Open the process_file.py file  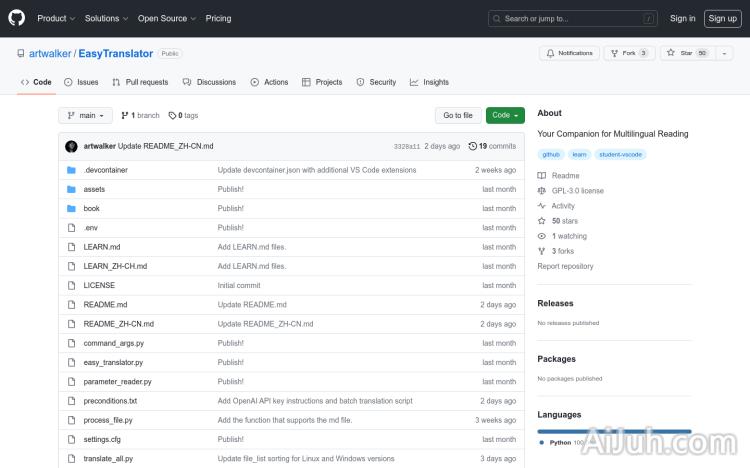tap(108, 420)
